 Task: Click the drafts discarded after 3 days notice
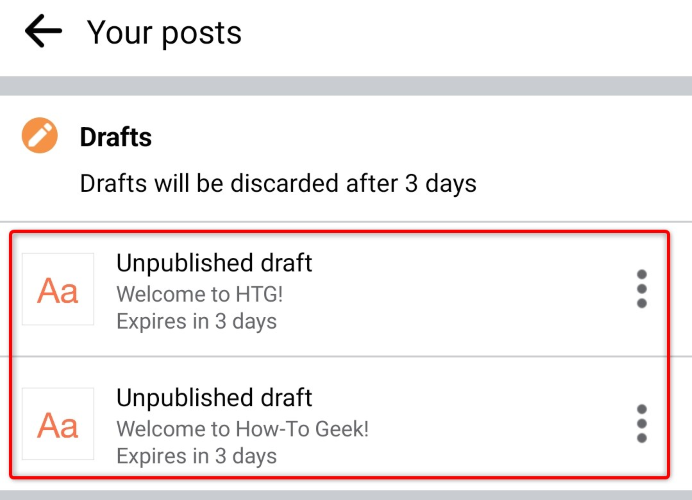click(x=278, y=184)
